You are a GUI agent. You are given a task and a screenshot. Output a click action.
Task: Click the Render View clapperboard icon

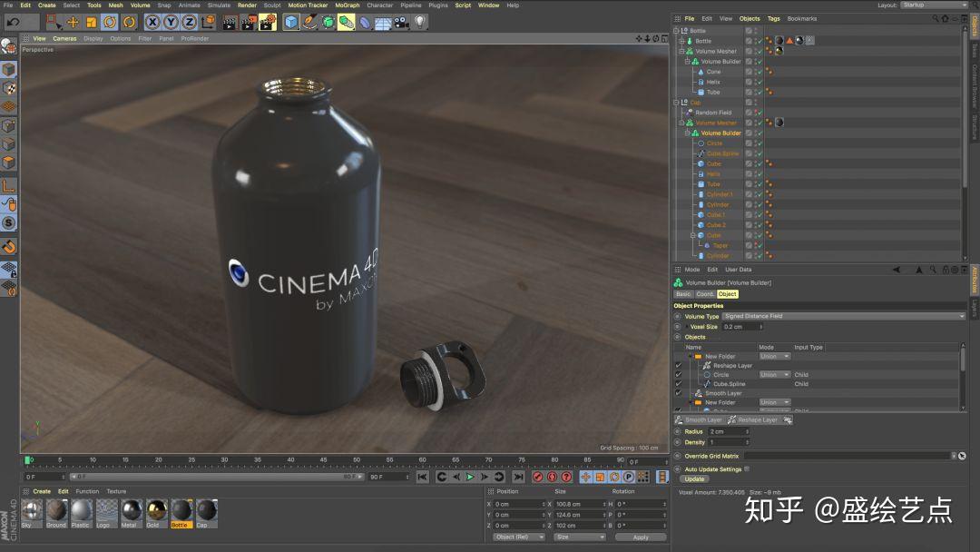230,23
